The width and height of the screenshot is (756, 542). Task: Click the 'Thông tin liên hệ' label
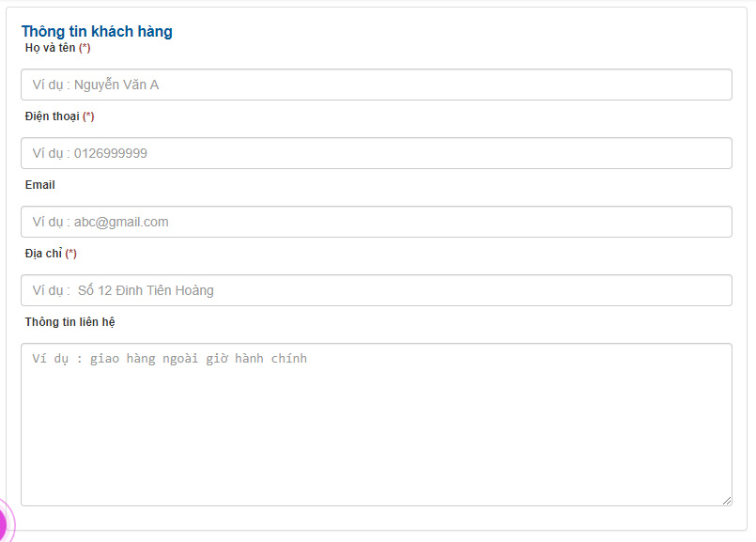[69, 322]
